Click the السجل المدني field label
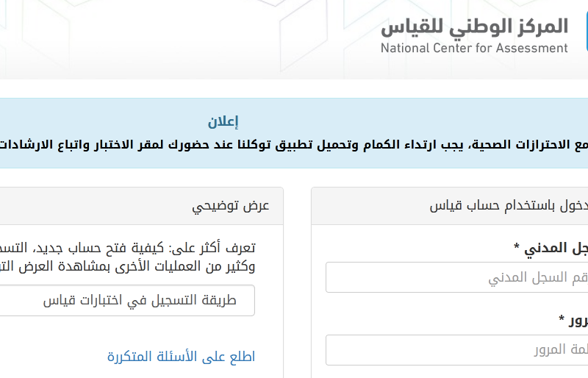 [556, 248]
